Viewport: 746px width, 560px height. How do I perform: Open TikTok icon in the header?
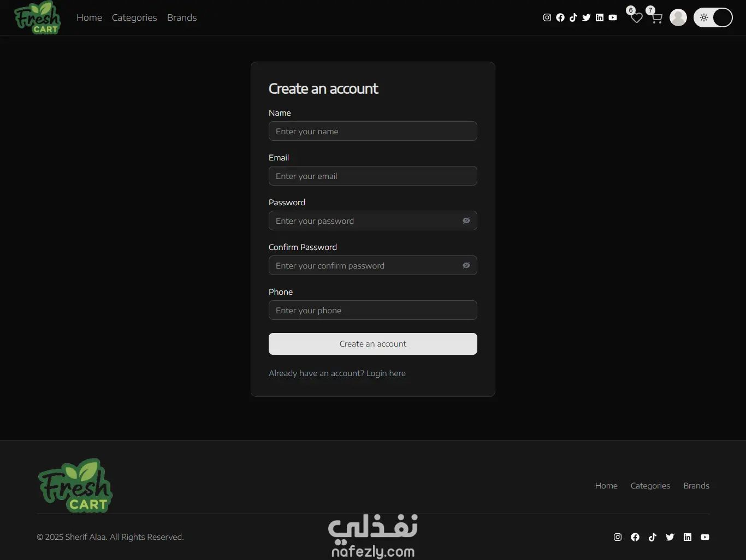(573, 17)
